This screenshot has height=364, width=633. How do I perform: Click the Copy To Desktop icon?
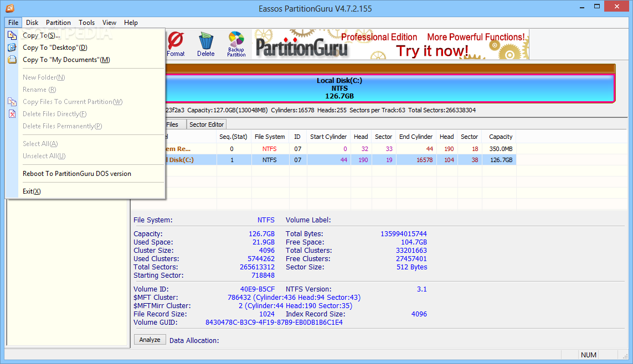click(12, 48)
